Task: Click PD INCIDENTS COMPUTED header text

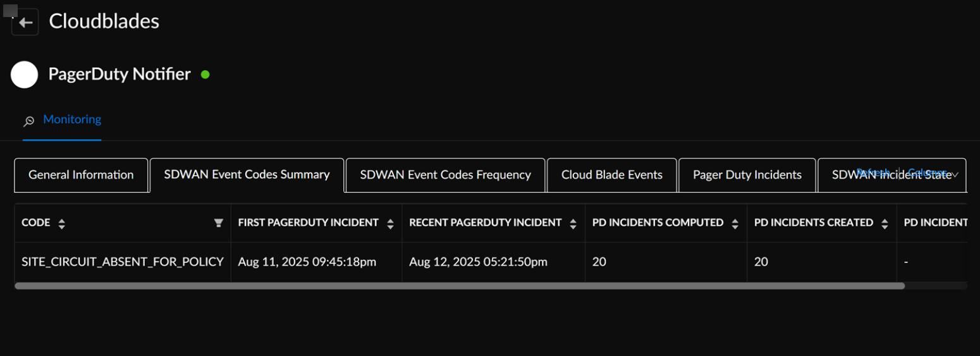Action: click(658, 223)
